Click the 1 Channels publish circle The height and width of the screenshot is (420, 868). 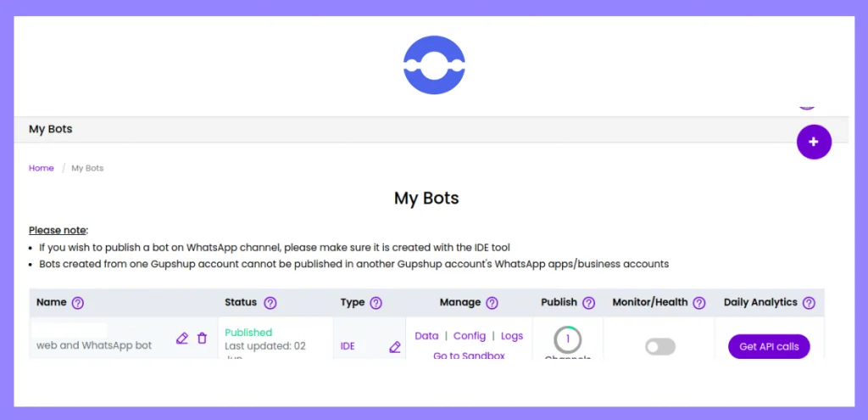coord(567,339)
